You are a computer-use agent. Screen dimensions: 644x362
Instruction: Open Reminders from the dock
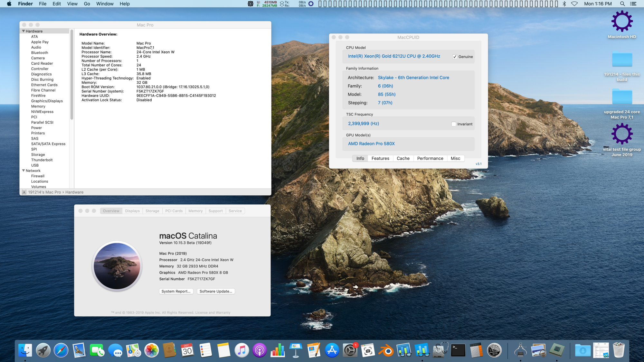tap(205, 350)
